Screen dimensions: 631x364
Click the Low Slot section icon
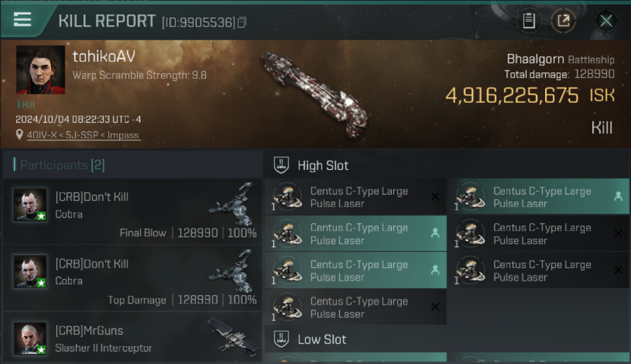click(282, 339)
